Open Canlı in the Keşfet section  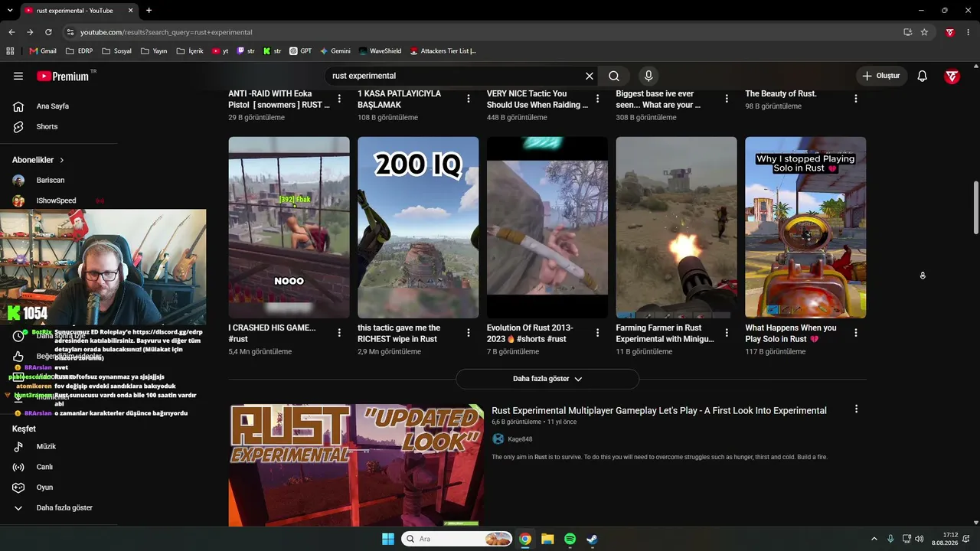click(44, 467)
